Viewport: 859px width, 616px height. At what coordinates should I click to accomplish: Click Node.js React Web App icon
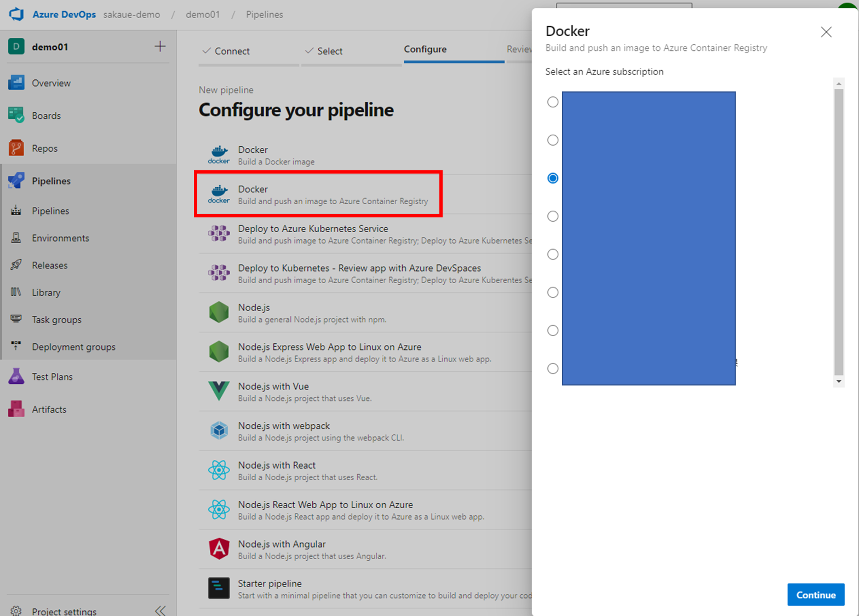point(219,509)
